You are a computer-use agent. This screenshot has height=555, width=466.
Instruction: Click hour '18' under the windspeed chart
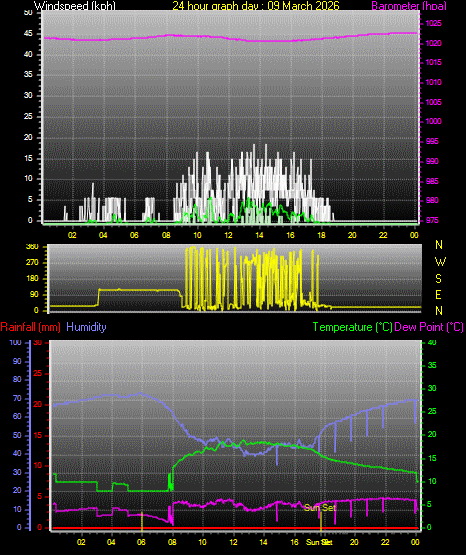click(321, 235)
